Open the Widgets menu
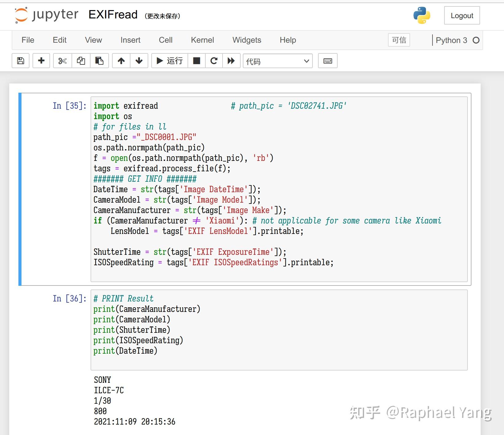This screenshot has width=504, height=435. click(x=247, y=40)
